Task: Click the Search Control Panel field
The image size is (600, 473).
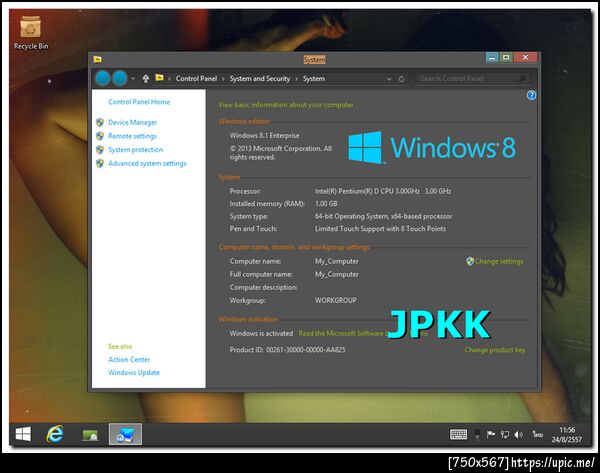Action: click(x=473, y=78)
